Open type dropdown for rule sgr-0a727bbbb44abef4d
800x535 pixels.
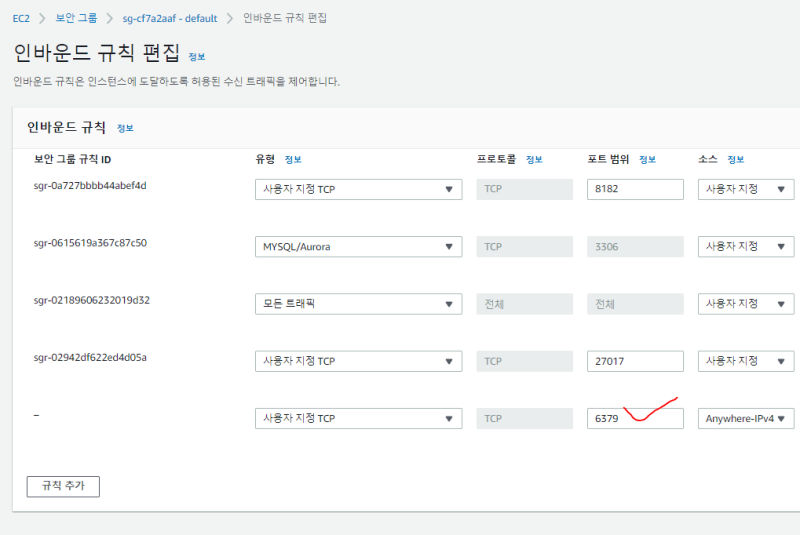(x=358, y=189)
